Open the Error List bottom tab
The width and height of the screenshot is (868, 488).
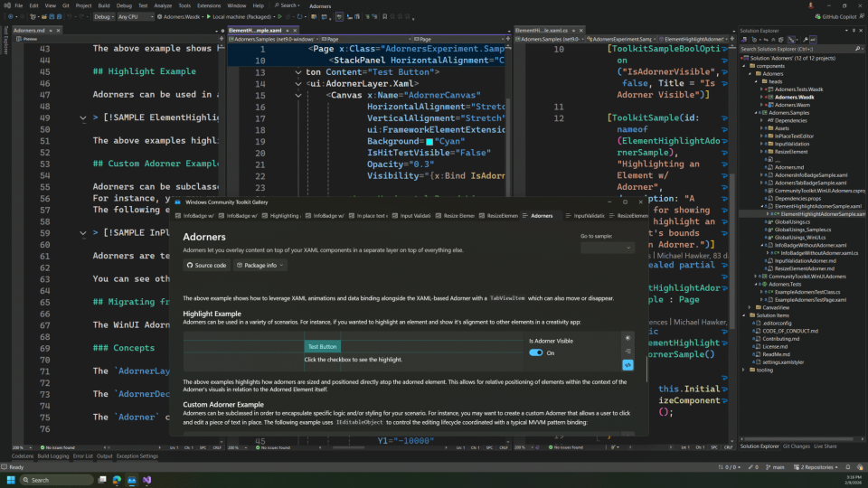[83, 456]
